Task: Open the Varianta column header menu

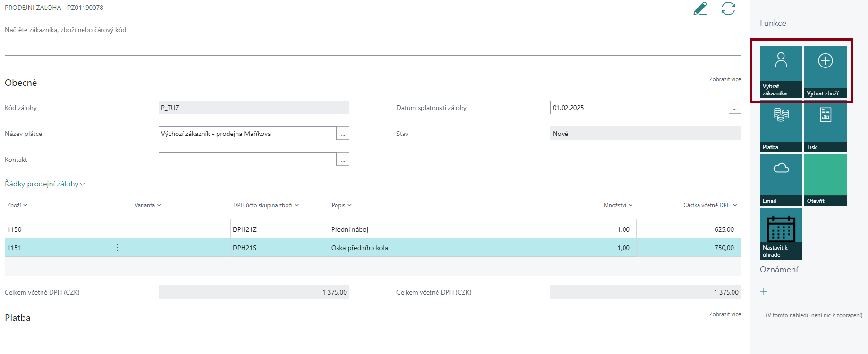Action: 148,205
